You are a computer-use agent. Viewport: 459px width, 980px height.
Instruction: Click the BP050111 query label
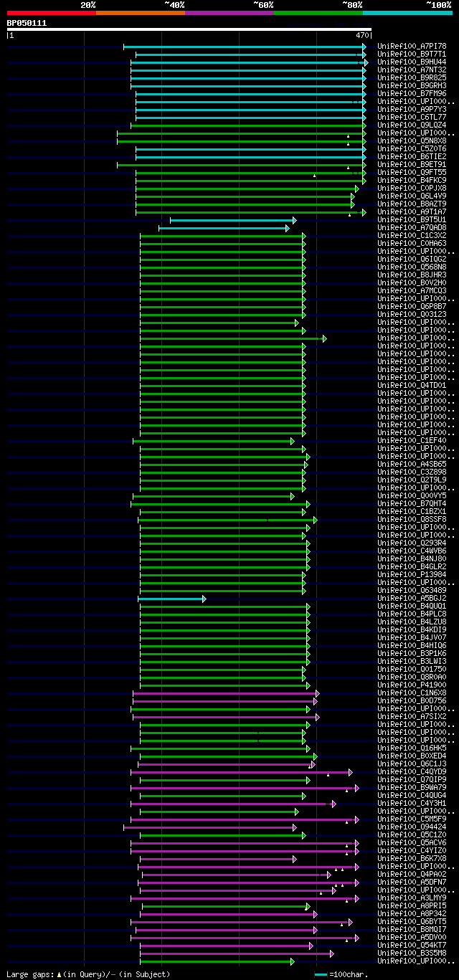pos(27,23)
